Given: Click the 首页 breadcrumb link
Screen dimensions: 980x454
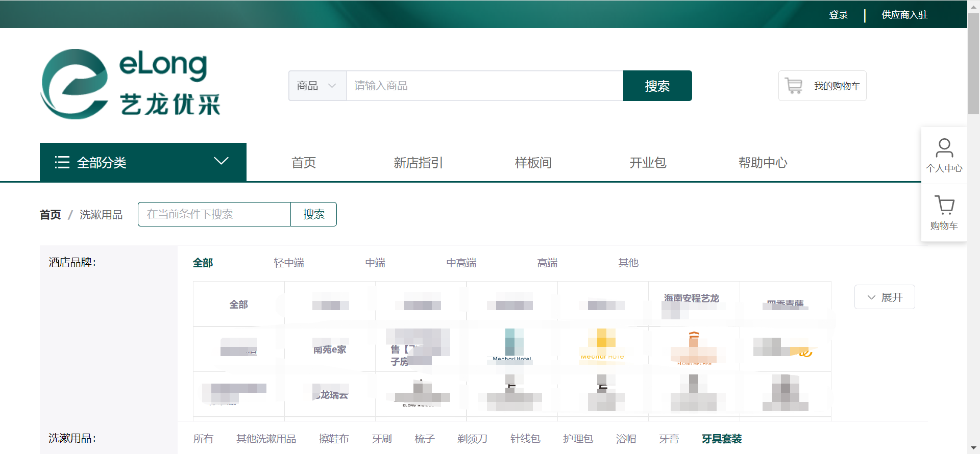Looking at the screenshot, I should tap(51, 215).
